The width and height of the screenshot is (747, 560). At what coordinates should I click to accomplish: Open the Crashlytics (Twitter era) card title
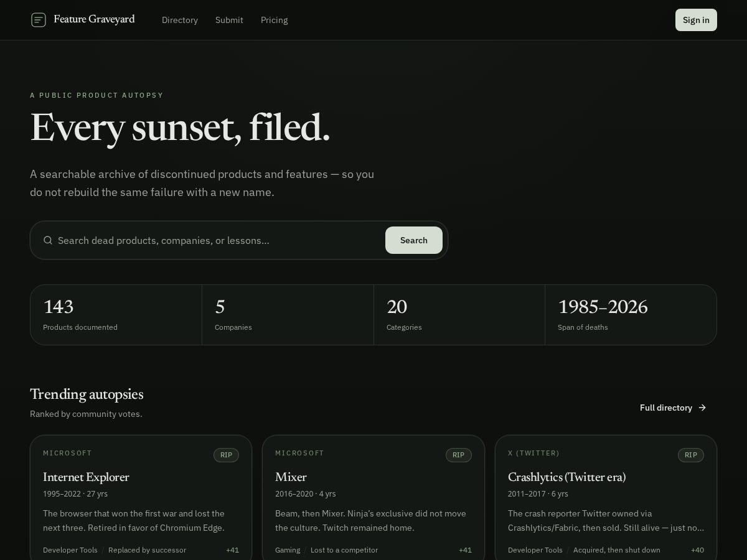566,477
